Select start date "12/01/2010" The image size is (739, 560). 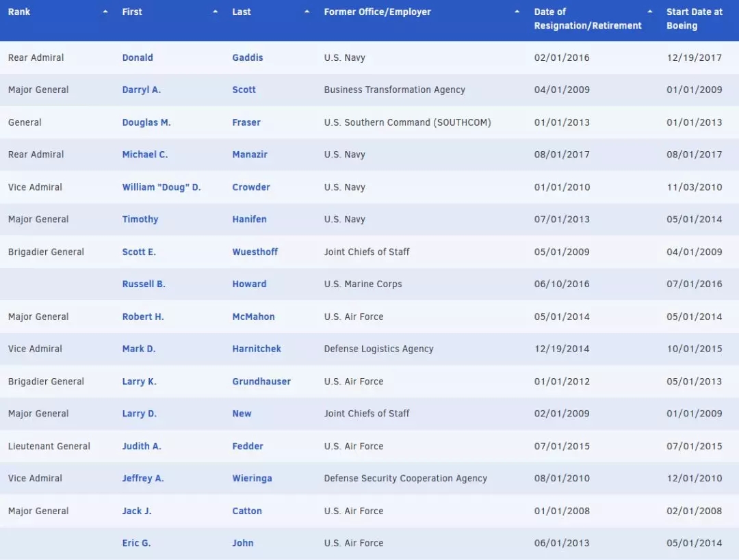click(x=695, y=479)
